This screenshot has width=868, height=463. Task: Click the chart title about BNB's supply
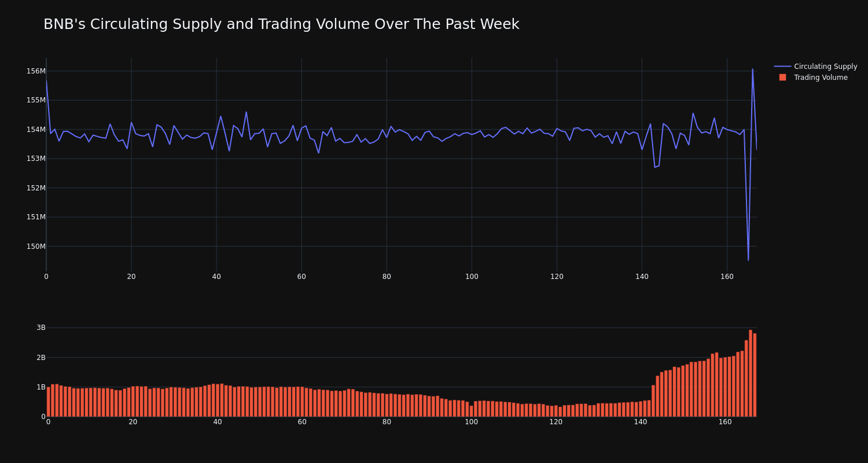[x=281, y=24]
